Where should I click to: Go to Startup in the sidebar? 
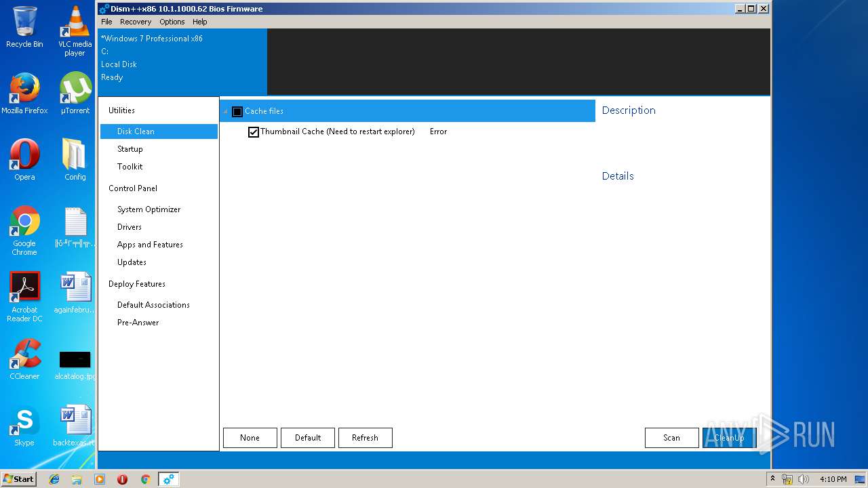pos(130,149)
